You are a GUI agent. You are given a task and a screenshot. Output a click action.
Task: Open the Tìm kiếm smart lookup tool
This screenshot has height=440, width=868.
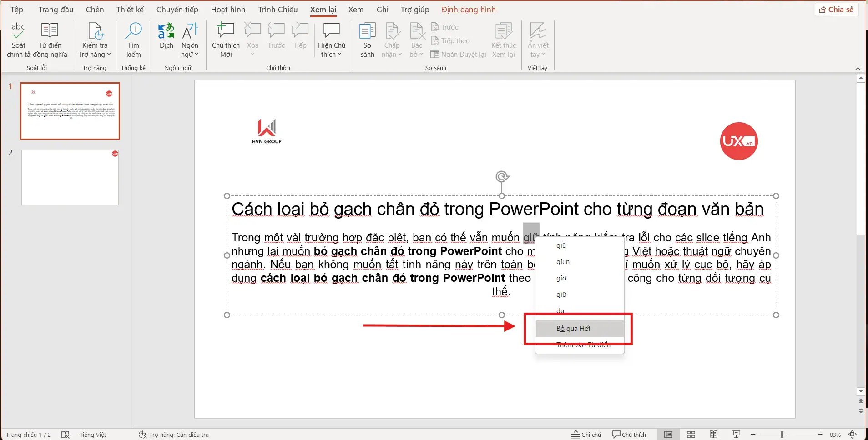[133, 40]
